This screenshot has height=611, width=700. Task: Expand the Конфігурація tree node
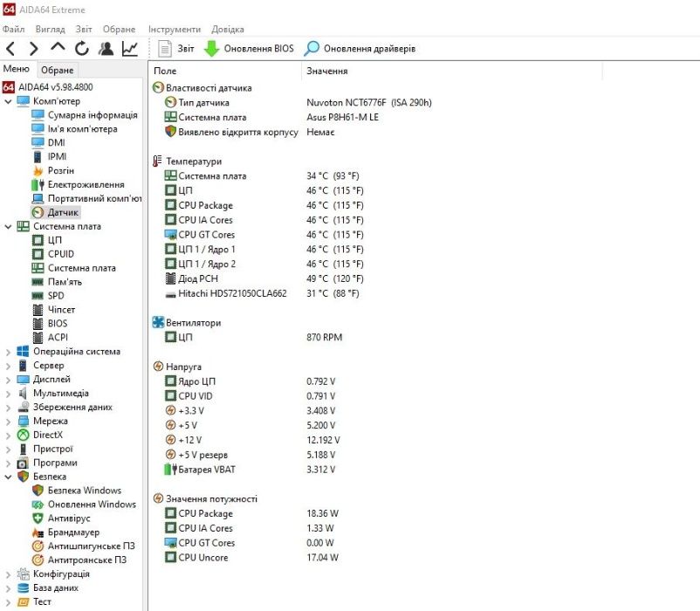point(8,574)
